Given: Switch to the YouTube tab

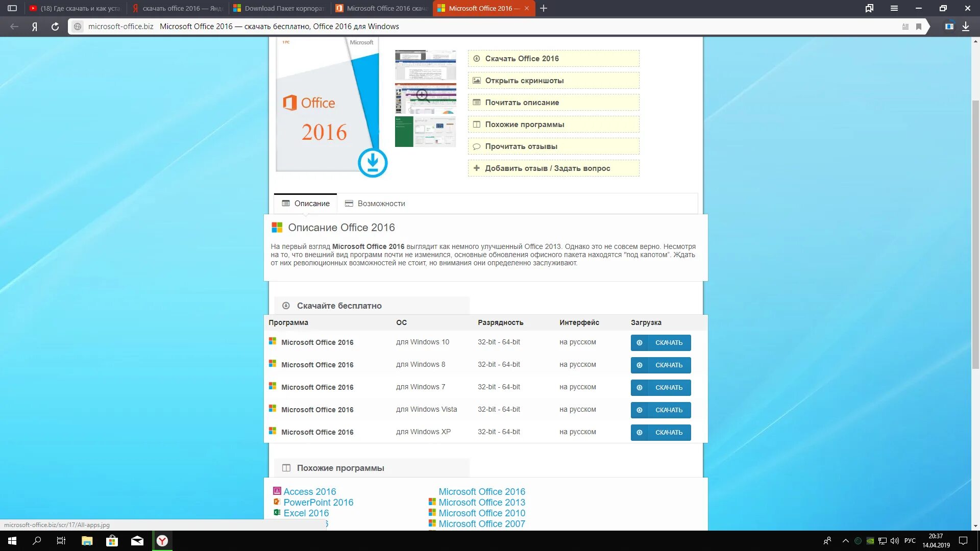Looking at the screenshot, I should pyautogui.click(x=75, y=8).
